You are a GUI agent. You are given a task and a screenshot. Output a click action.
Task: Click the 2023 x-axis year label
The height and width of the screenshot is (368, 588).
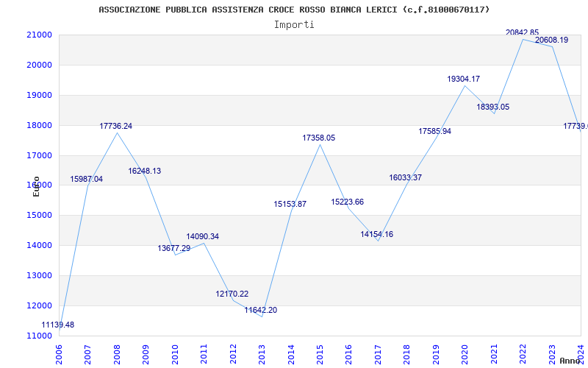(552, 354)
